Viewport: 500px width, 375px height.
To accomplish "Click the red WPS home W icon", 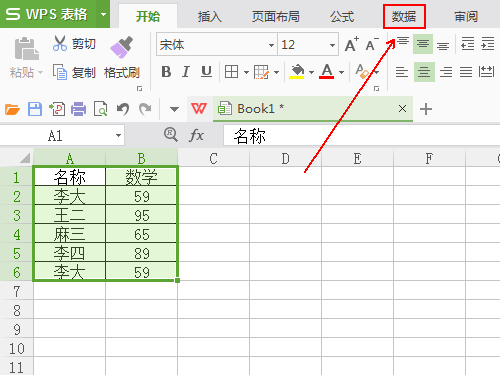I will pyautogui.click(x=199, y=109).
